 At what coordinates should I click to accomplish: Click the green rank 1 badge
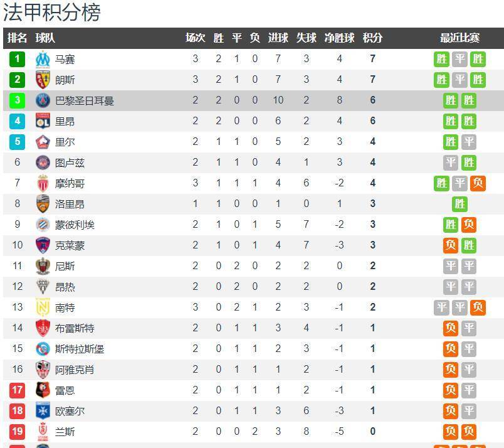(17, 59)
